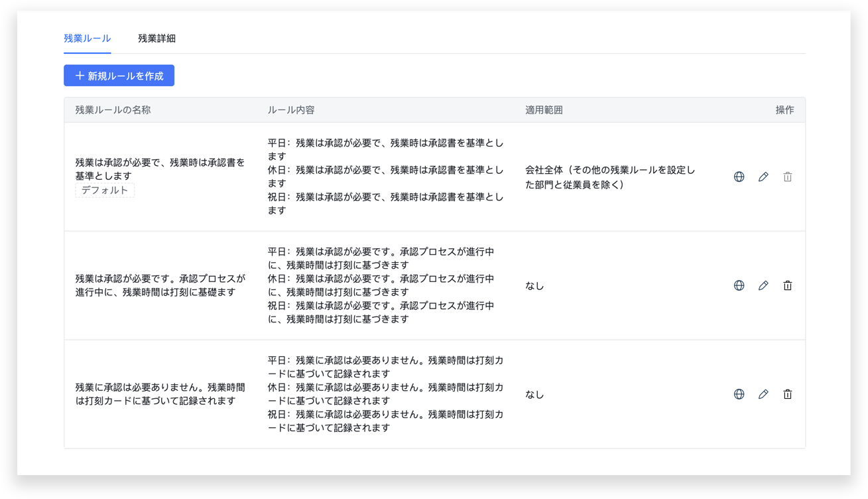Edit the 承認は必要ありません rule via pencil icon

[x=763, y=394]
